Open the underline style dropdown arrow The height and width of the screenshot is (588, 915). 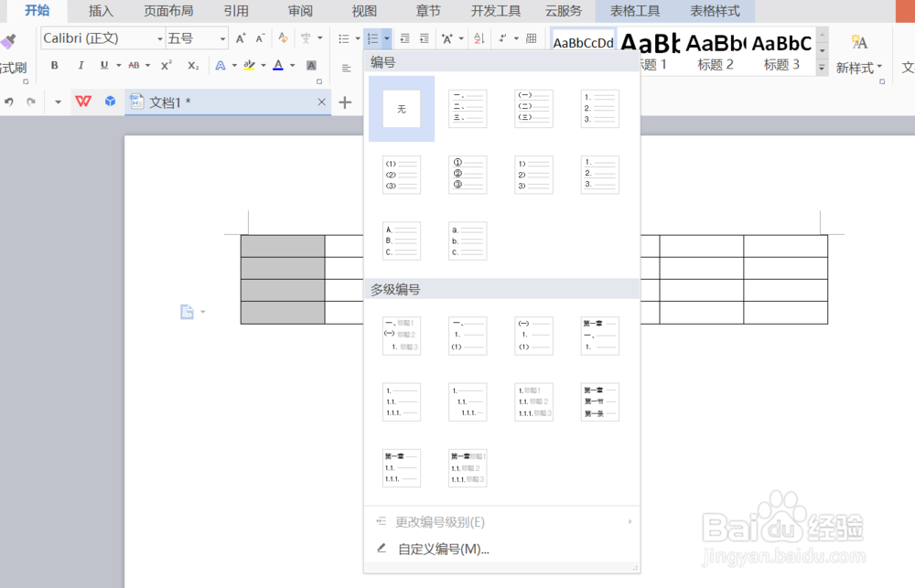pyautogui.click(x=117, y=66)
